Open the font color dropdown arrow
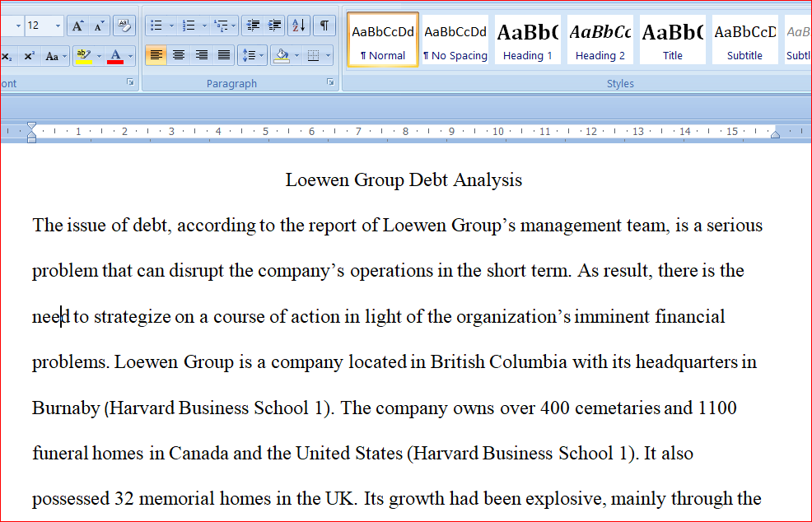812x522 pixels. [130, 56]
